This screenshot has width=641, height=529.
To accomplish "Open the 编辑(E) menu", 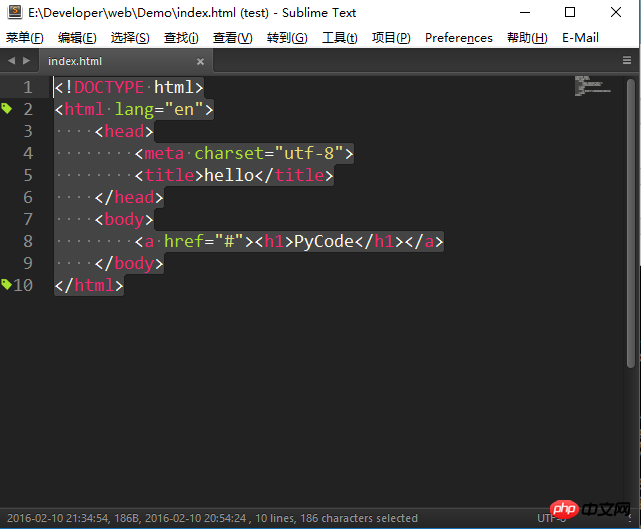I will click(x=77, y=38).
